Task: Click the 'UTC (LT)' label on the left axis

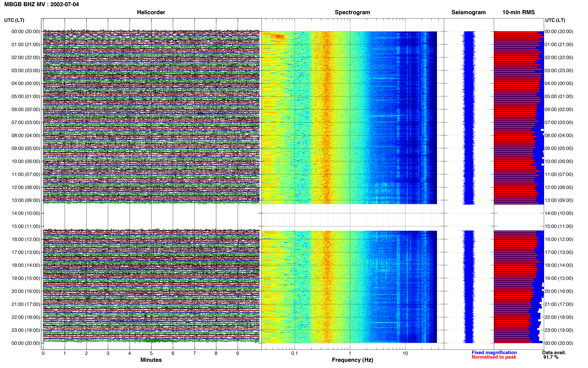Action: (x=14, y=20)
